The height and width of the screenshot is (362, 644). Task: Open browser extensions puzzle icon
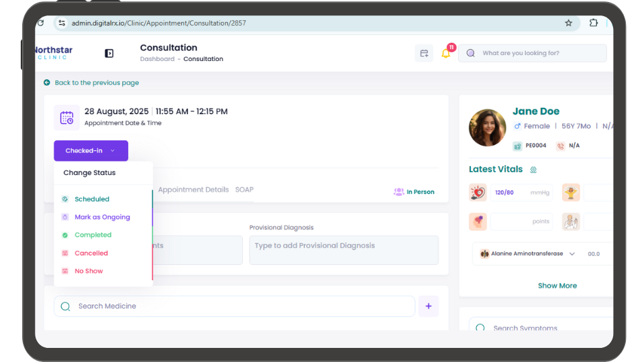click(594, 23)
